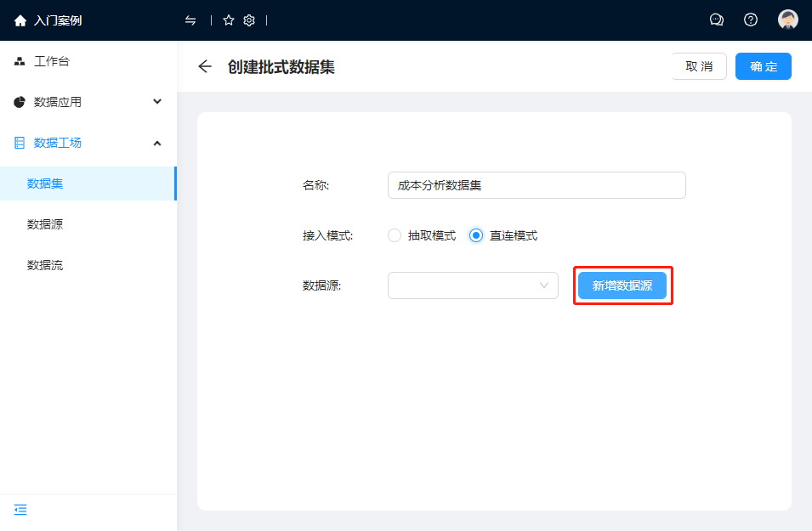Open the user avatar profile
Screen dimensions: 812x531
(788, 20)
